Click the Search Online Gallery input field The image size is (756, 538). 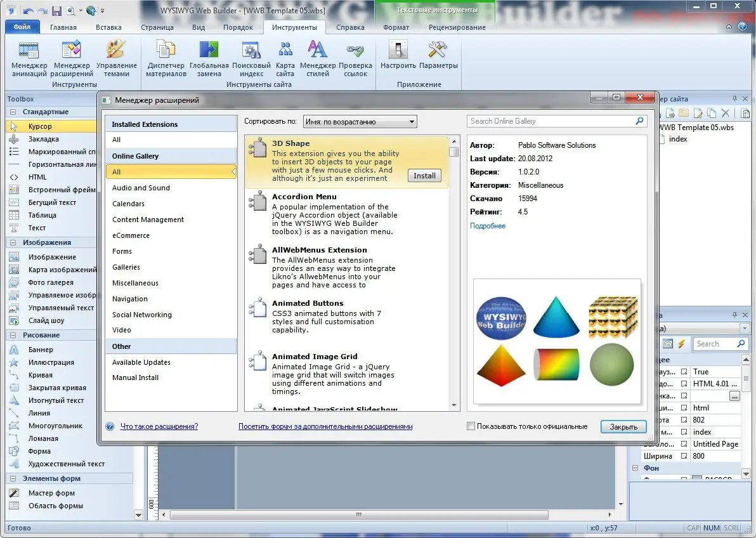[552, 121]
